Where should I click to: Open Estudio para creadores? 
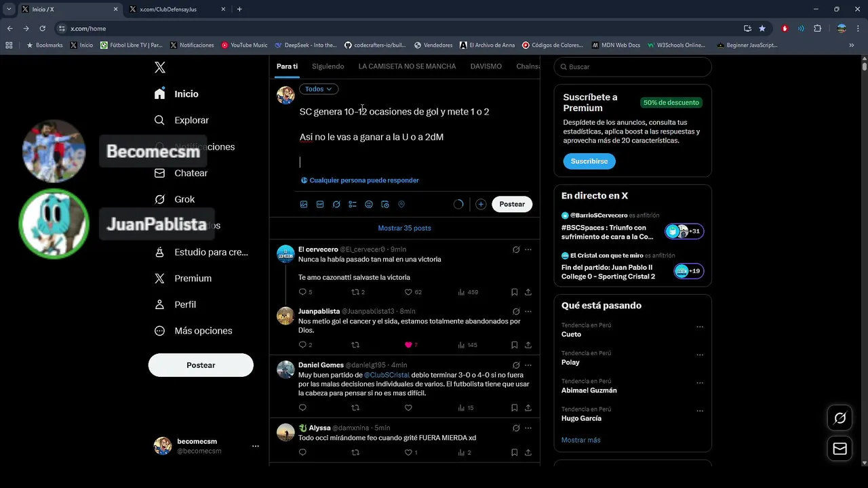tap(201, 252)
